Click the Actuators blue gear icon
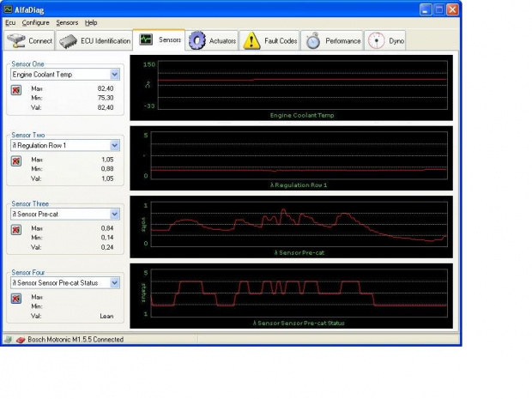Screen dimensions: 532x399 196,40
